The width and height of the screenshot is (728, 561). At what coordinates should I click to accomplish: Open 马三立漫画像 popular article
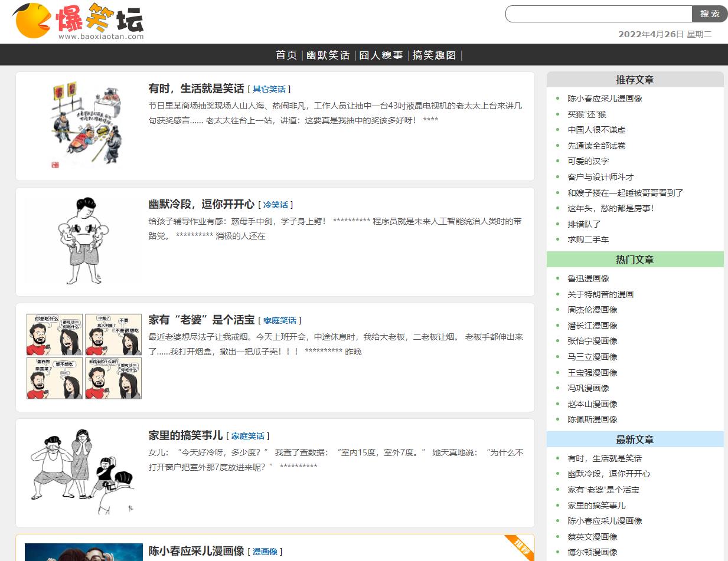[x=592, y=357]
